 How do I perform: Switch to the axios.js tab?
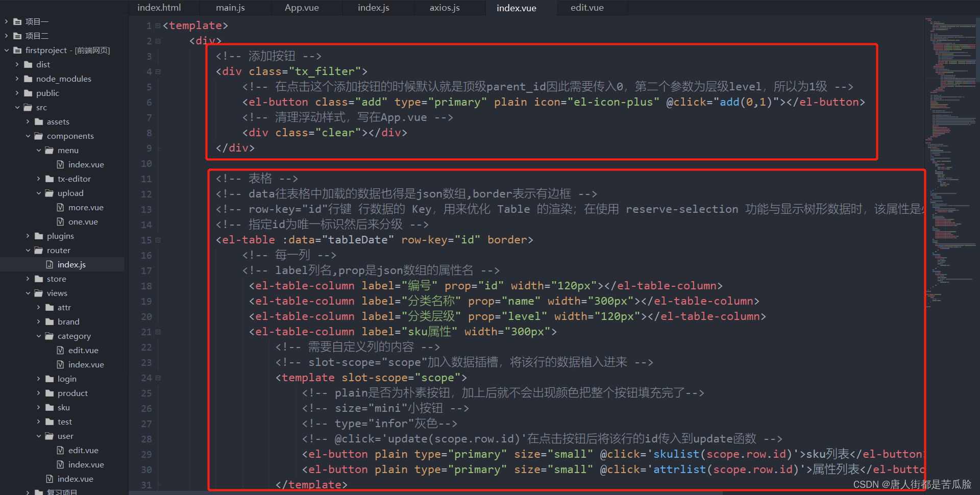coord(445,8)
